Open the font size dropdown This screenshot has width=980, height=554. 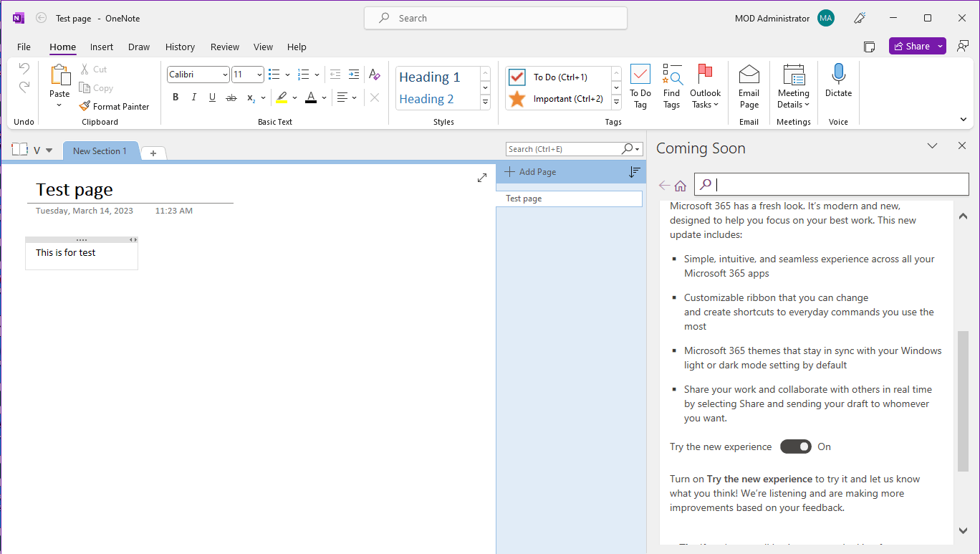(x=259, y=75)
